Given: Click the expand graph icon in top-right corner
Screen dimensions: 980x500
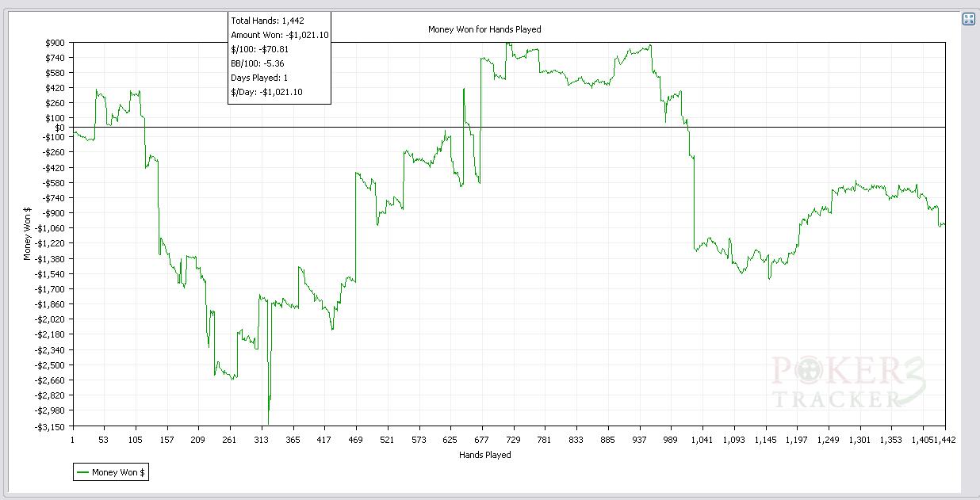Looking at the screenshot, I should (968, 19).
